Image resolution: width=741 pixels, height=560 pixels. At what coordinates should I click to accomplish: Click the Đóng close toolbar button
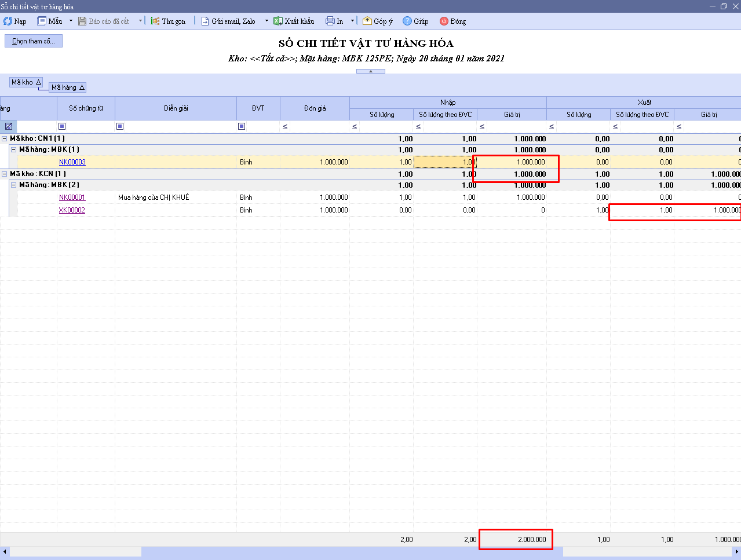[x=452, y=21]
